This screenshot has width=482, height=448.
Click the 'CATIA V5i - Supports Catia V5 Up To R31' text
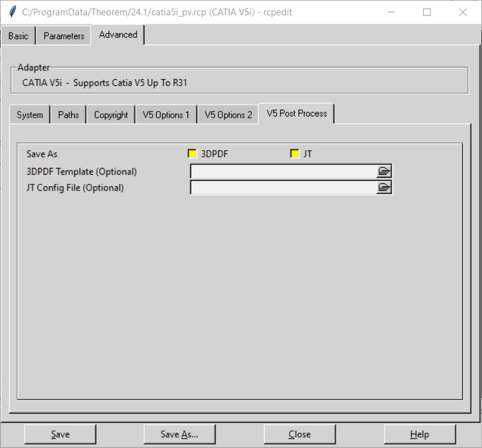(105, 83)
